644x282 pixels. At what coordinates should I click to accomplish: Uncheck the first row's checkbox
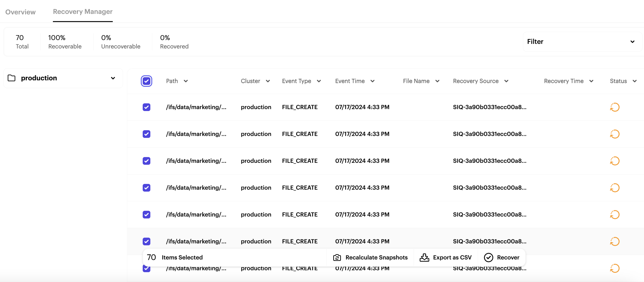click(147, 107)
